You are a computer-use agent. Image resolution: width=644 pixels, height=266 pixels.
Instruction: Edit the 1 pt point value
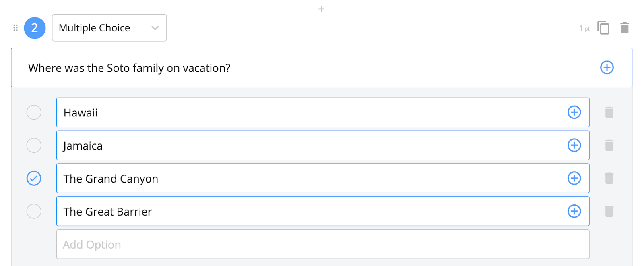point(584,28)
